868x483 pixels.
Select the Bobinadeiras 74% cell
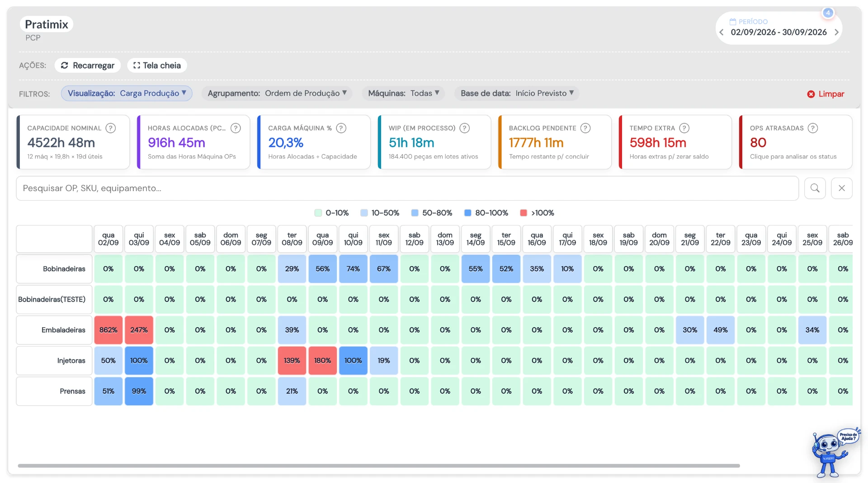pos(353,269)
